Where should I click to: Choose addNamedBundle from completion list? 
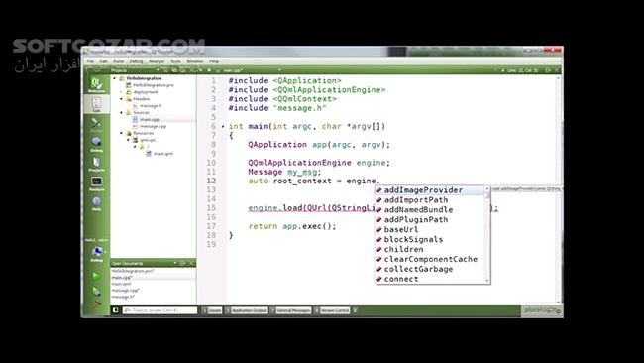430,210
